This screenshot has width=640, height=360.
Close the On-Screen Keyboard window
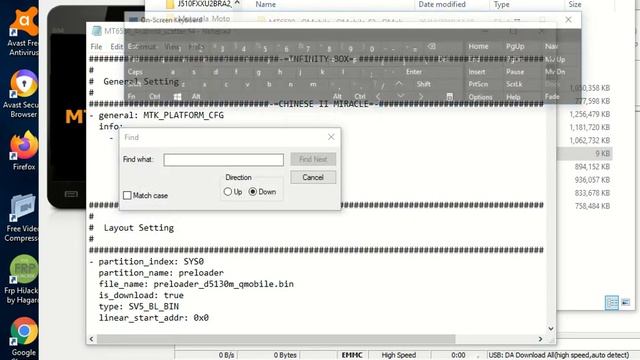pyautogui.click(x=568, y=20)
